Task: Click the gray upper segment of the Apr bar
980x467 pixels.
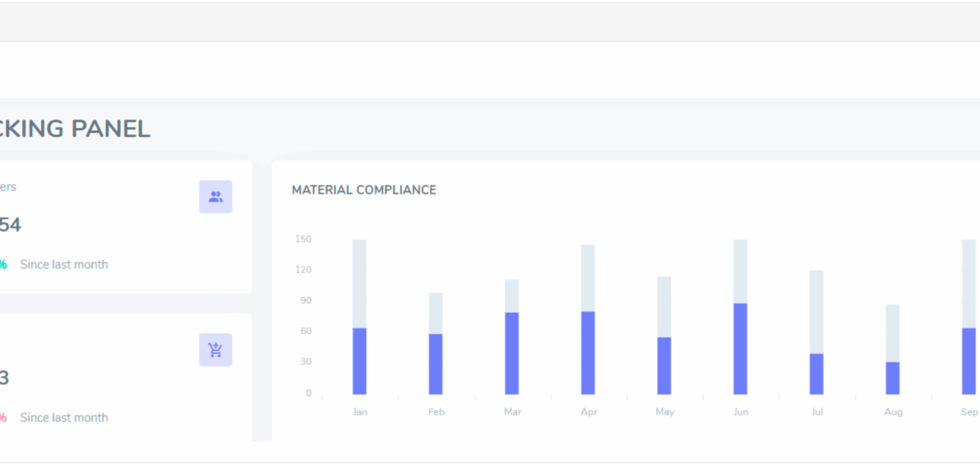Action: [588, 278]
